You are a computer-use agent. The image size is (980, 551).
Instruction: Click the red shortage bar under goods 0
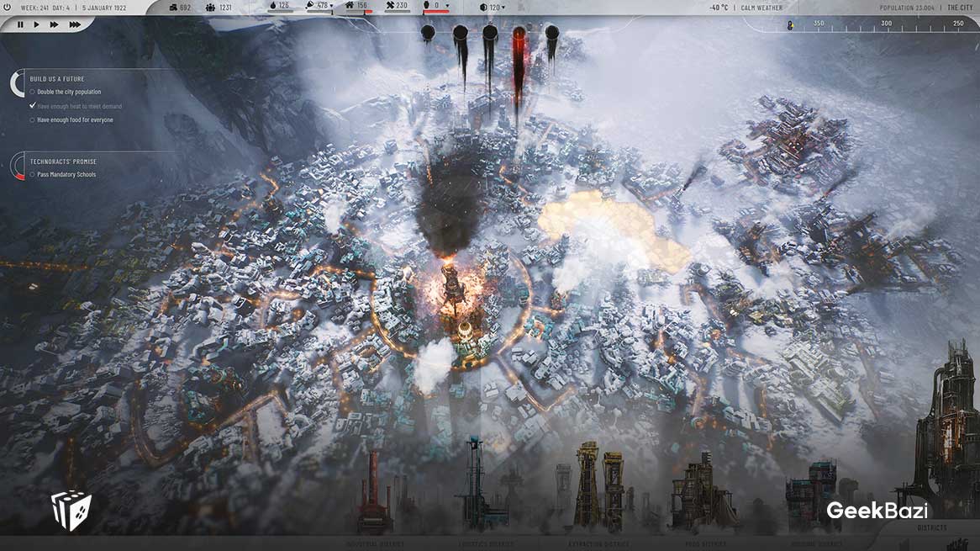pyautogui.click(x=435, y=12)
